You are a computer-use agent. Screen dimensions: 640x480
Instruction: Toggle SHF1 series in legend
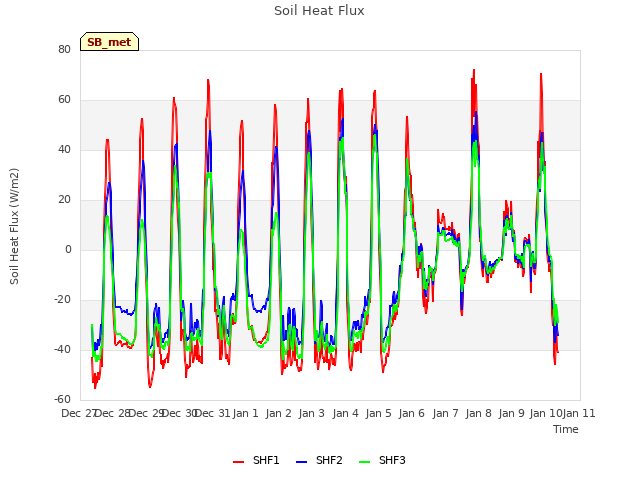tap(256, 460)
